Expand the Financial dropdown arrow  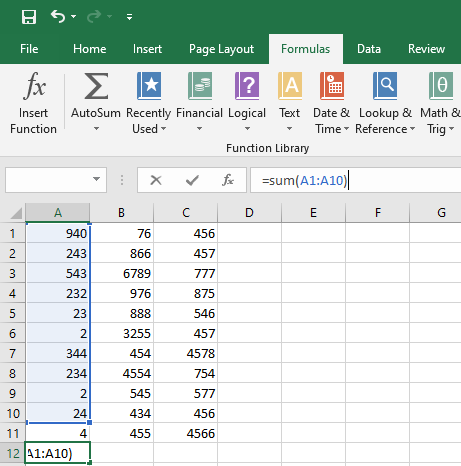(199, 129)
